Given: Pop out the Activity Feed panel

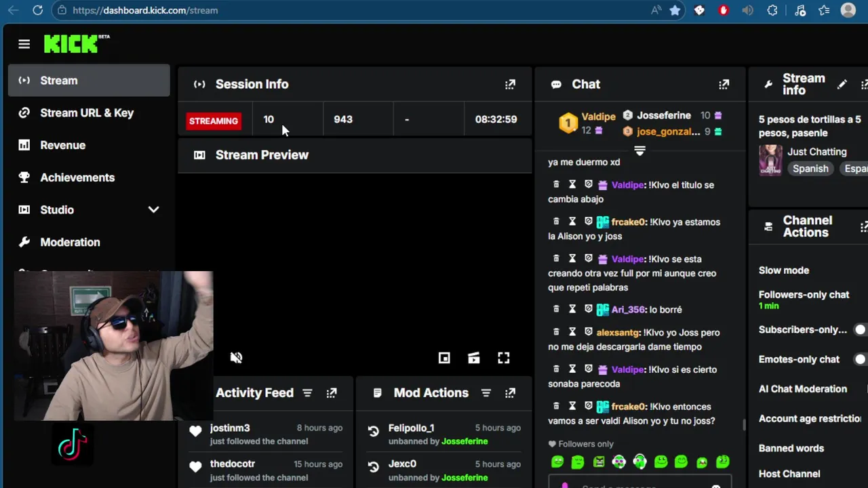Looking at the screenshot, I should 332,393.
